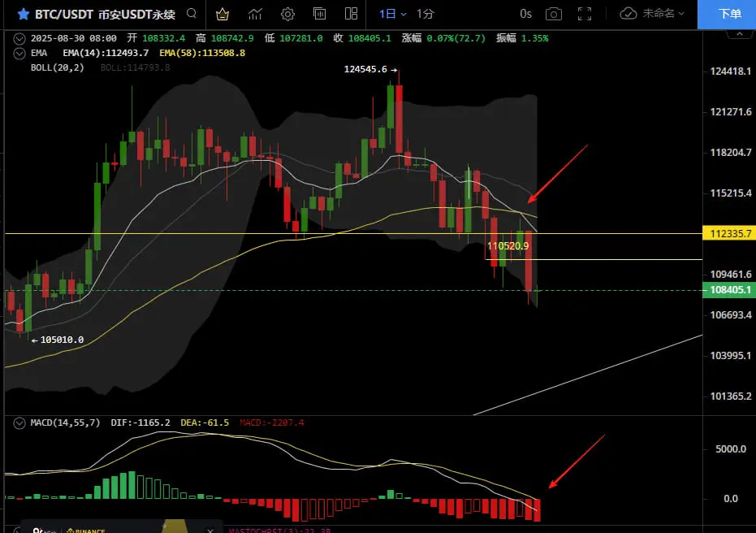
Task: Collapse the MACD indicator panel chevron
Action: point(19,423)
